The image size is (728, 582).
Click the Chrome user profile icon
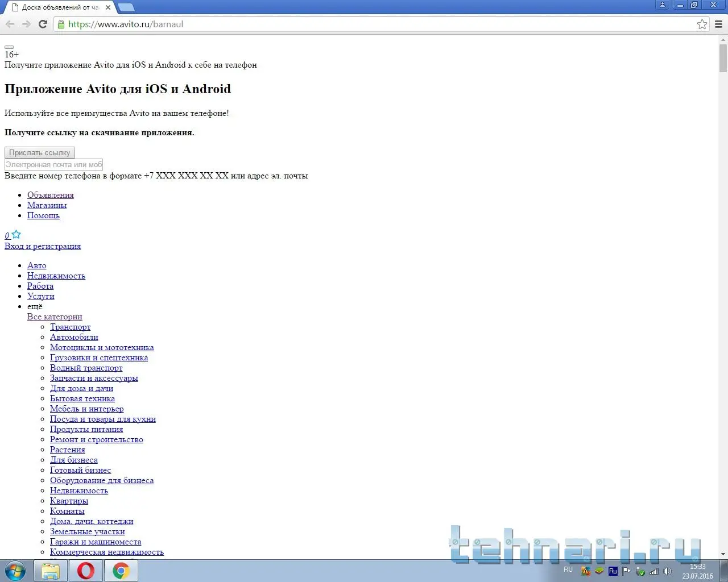click(663, 5)
